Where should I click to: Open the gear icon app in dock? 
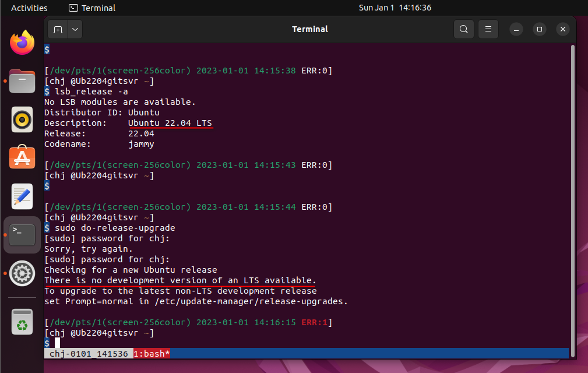click(x=22, y=273)
